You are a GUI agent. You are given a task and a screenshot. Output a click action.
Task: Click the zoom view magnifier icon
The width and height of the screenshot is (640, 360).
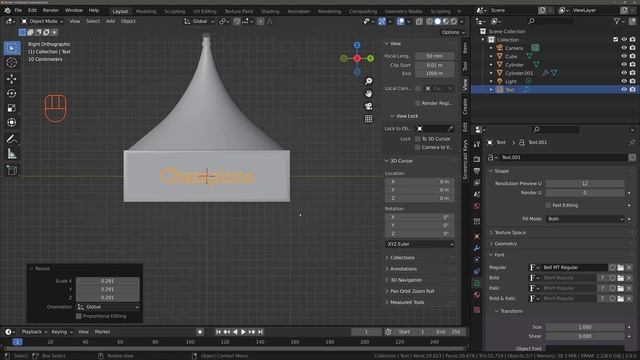click(369, 81)
